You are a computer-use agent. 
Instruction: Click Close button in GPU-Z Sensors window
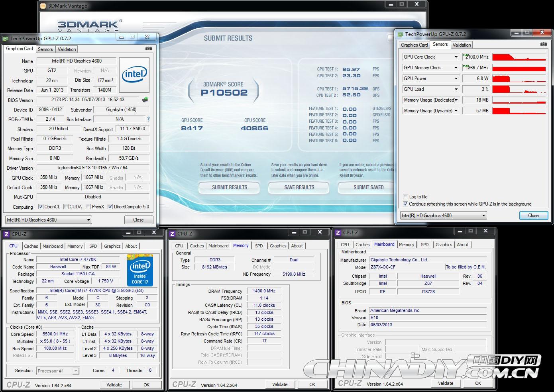533,216
